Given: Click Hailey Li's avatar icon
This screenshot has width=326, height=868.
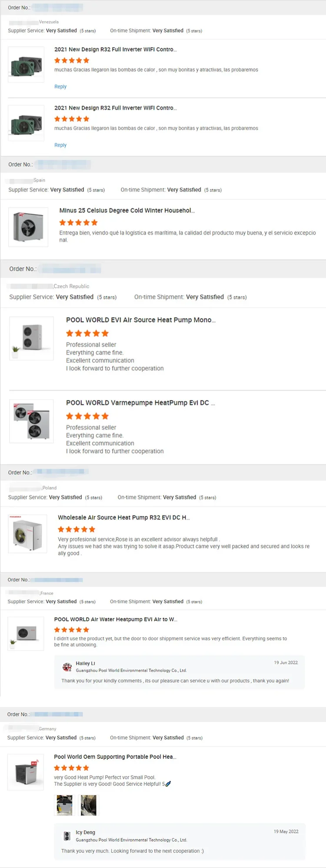Looking at the screenshot, I should coord(67,667).
